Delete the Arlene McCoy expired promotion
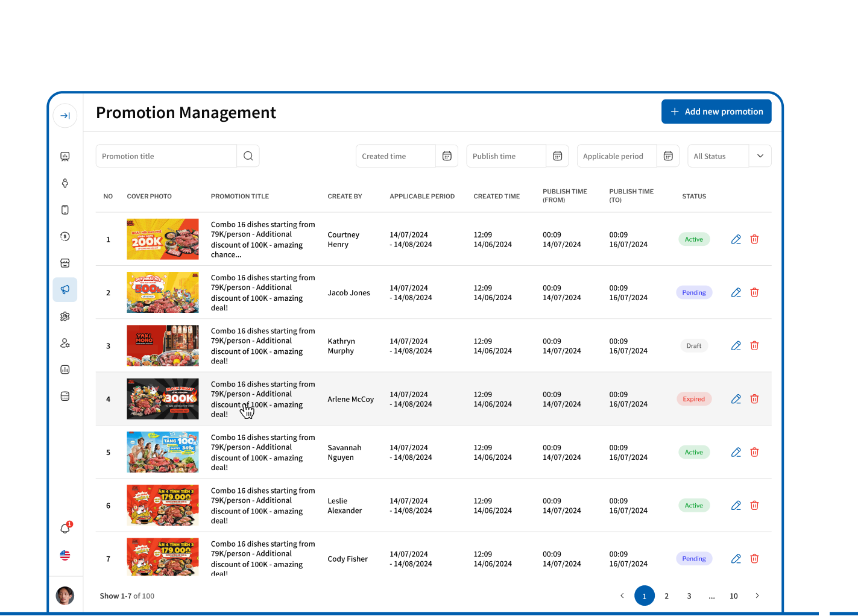 point(754,399)
